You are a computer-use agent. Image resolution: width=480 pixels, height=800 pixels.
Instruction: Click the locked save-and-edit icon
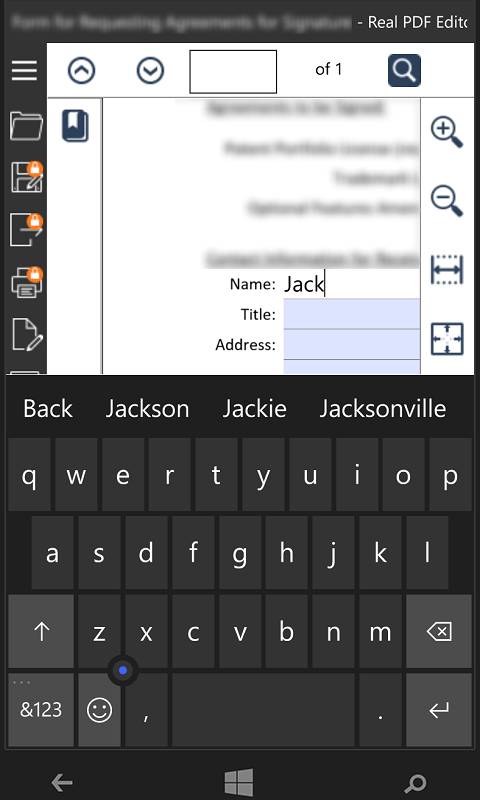27,177
